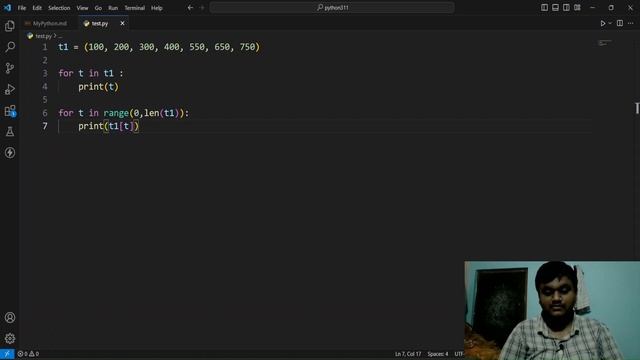Open the Testing flask view
This screenshot has width=640, height=360.
pos(10,131)
